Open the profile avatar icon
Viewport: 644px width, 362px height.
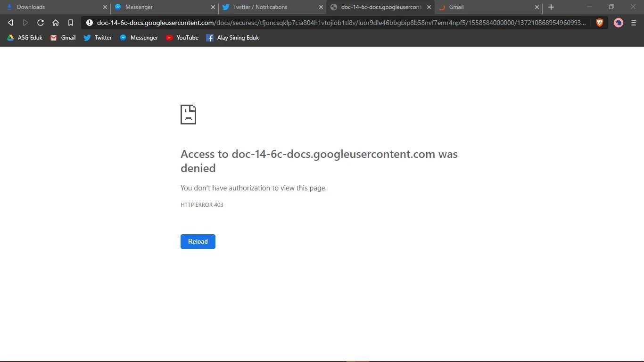(x=619, y=23)
